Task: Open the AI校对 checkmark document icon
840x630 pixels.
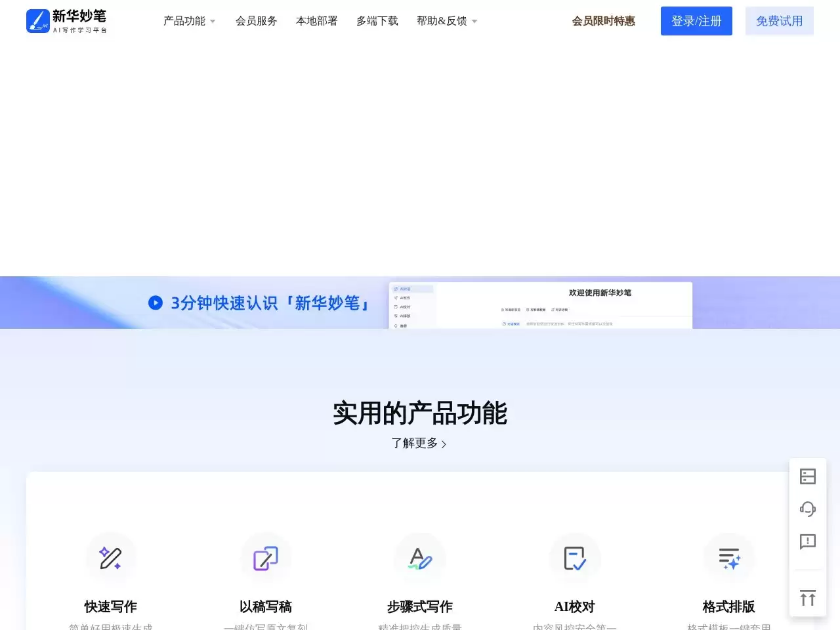Action: 575,558
